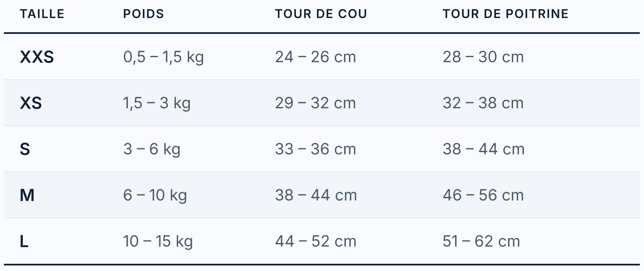Click the 46 – 56 cm chest cell
The width and height of the screenshot is (644, 271).
pyautogui.click(x=483, y=195)
